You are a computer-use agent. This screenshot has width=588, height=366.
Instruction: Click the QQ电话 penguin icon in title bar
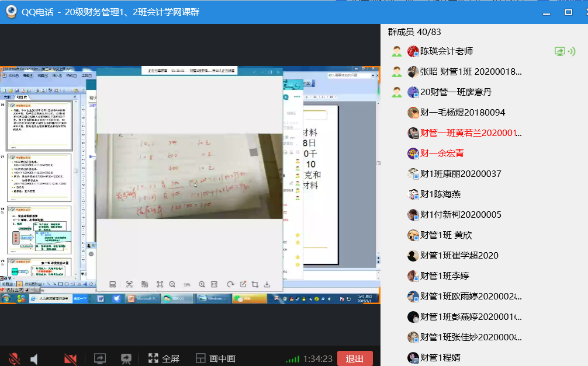tap(11, 12)
